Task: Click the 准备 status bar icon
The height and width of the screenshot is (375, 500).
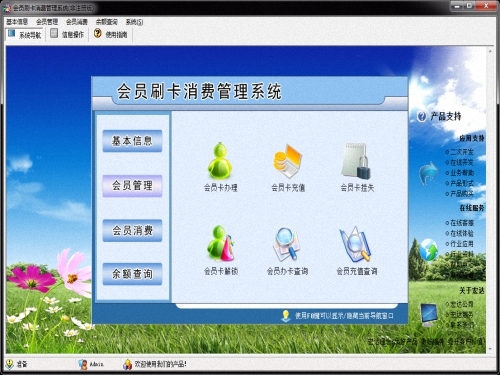Action: click(x=9, y=364)
